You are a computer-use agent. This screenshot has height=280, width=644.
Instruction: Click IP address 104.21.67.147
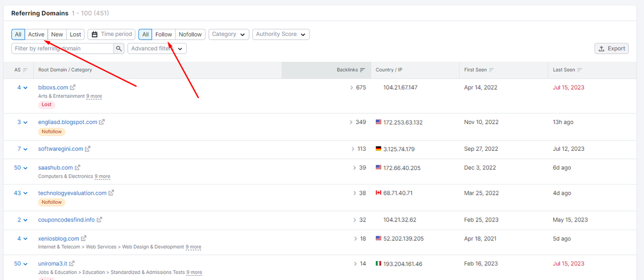point(400,87)
